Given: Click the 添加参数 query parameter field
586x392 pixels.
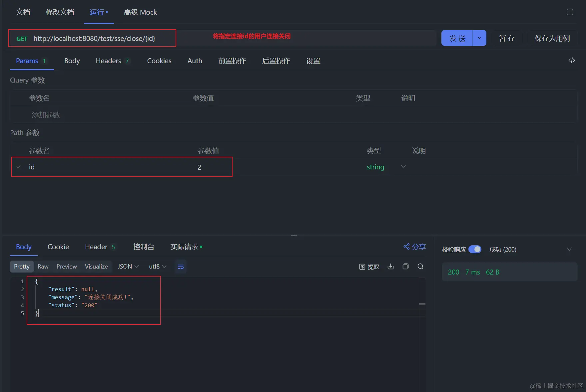Looking at the screenshot, I should [46, 115].
